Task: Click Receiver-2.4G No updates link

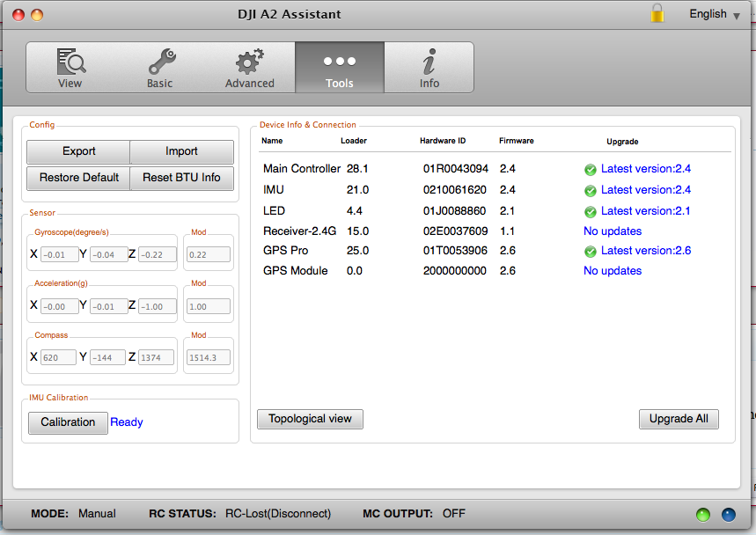Action: [613, 231]
